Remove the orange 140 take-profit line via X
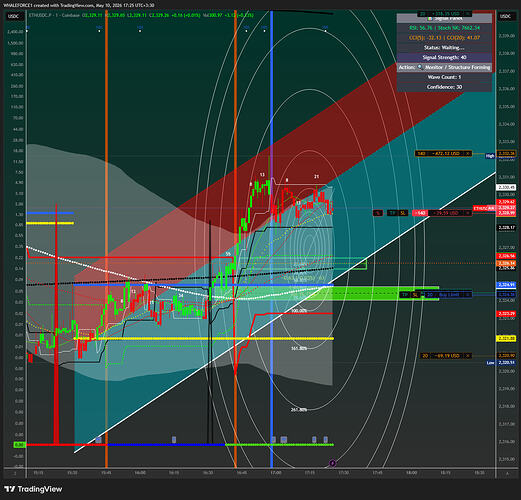The height and width of the screenshot is (500, 521). pos(468,154)
